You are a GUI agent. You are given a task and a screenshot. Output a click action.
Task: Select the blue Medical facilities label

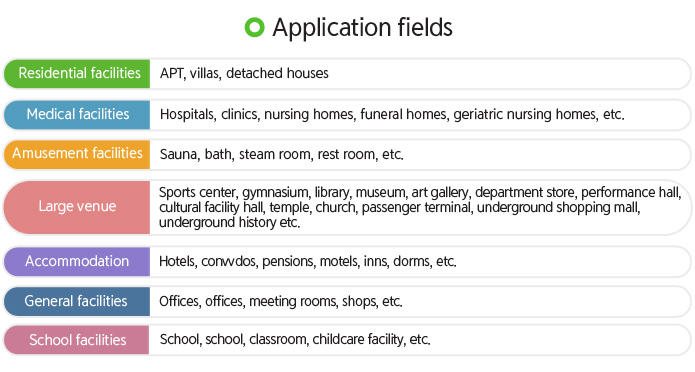77,114
